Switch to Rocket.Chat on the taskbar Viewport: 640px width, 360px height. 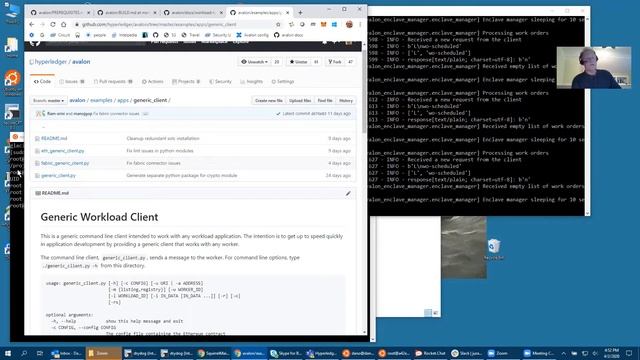(430, 353)
